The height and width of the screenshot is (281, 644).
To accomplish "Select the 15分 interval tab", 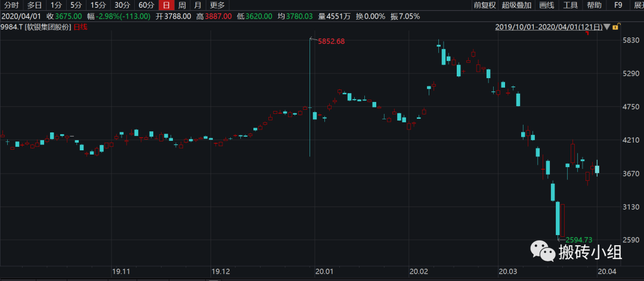I will [x=98, y=5].
